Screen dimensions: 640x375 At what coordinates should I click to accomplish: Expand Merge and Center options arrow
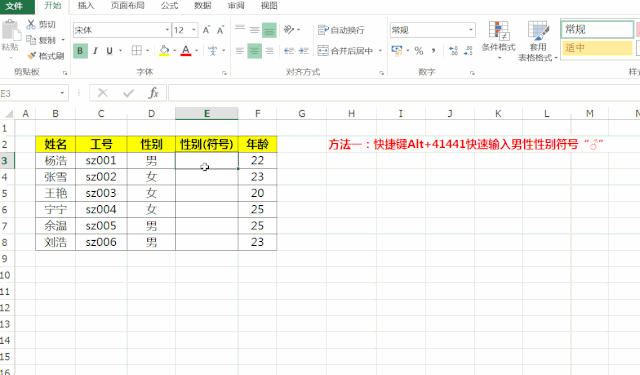380,51
